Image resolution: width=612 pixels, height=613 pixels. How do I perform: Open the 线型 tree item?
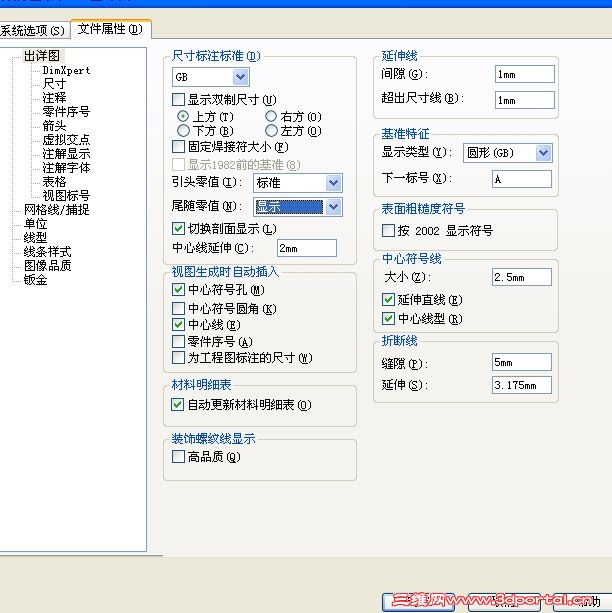click(x=35, y=237)
